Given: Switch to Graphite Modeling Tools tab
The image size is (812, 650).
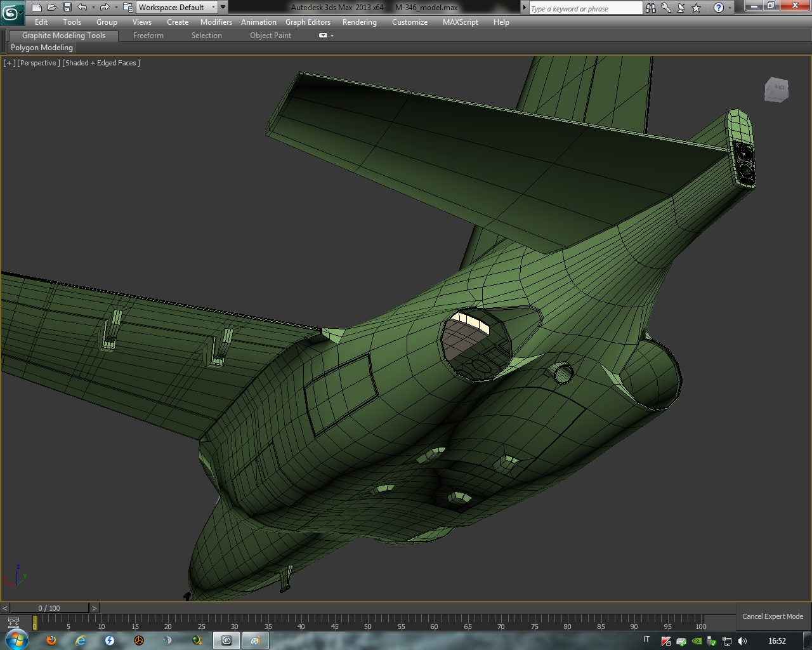Looking at the screenshot, I should [63, 36].
